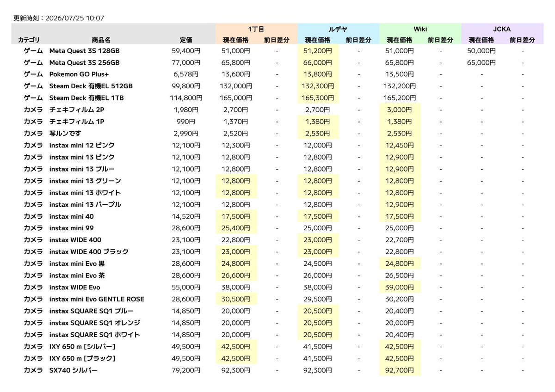This screenshot has width=555, height=392.
Task: Select product name instax mini 13 ホワイト
Action: pyautogui.click(x=85, y=192)
